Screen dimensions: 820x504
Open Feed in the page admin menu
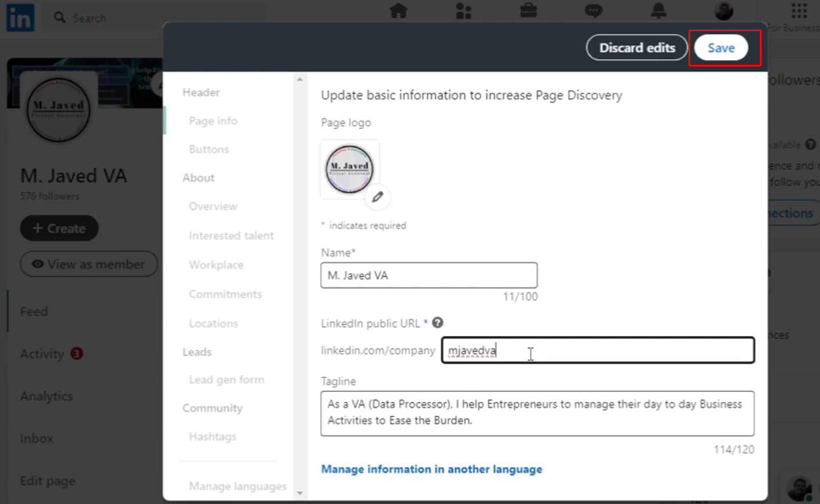tap(34, 312)
